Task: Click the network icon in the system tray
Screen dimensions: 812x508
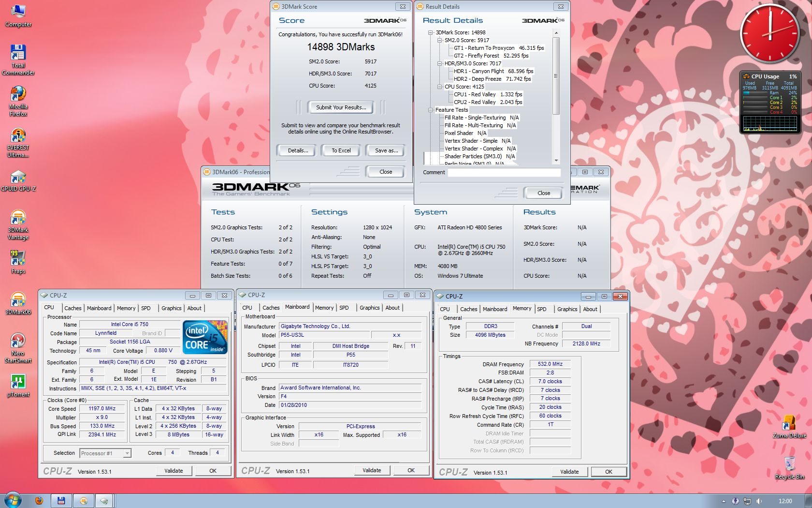Action: click(x=747, y=501)
